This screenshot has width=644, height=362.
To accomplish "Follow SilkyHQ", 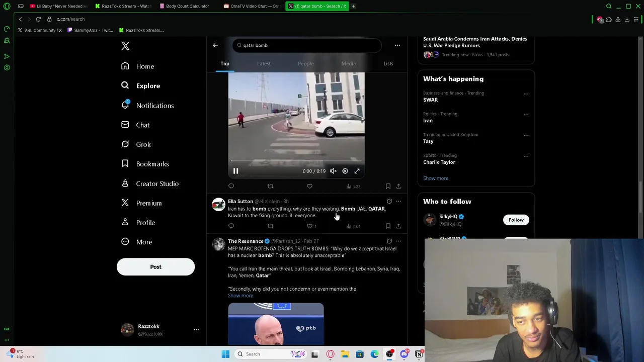I will click(x=516, y=220).
